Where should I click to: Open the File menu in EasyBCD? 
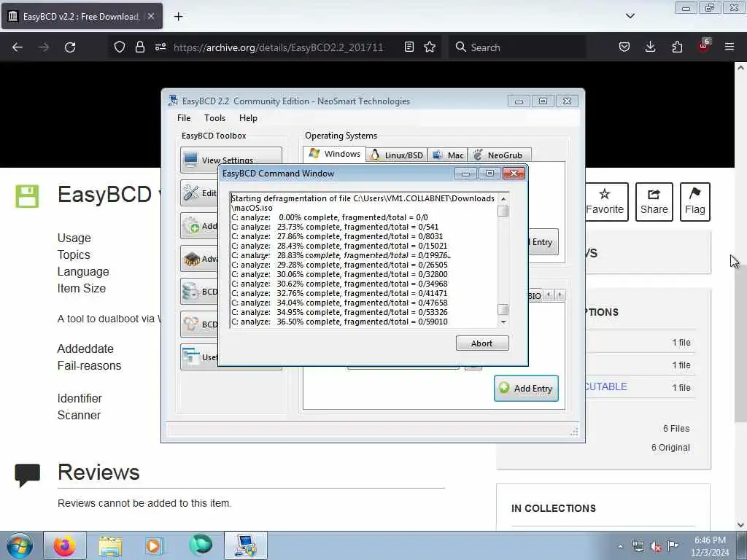183,118
